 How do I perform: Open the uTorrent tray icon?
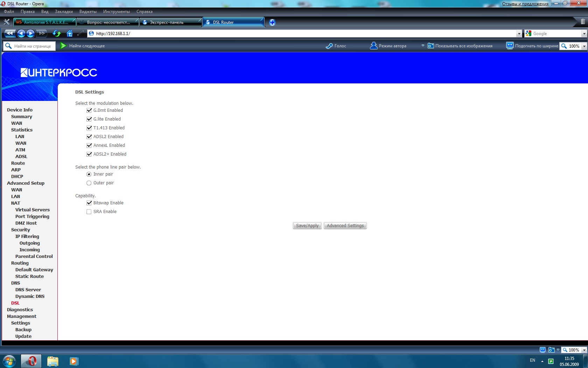coord(551,361)
